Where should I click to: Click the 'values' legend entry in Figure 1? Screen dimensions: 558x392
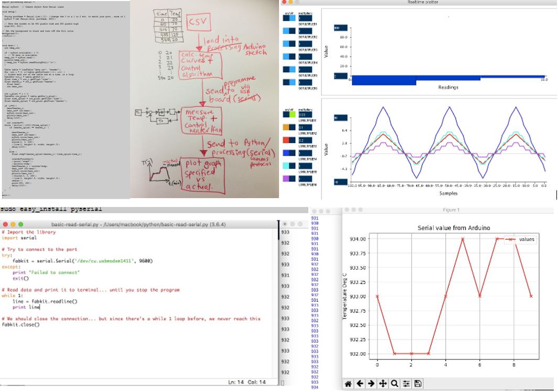(521, 239)
